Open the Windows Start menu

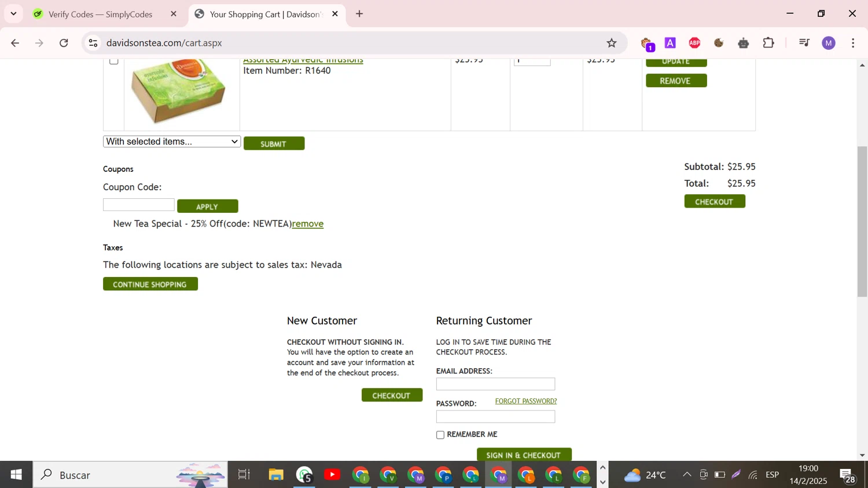point(16,475)
